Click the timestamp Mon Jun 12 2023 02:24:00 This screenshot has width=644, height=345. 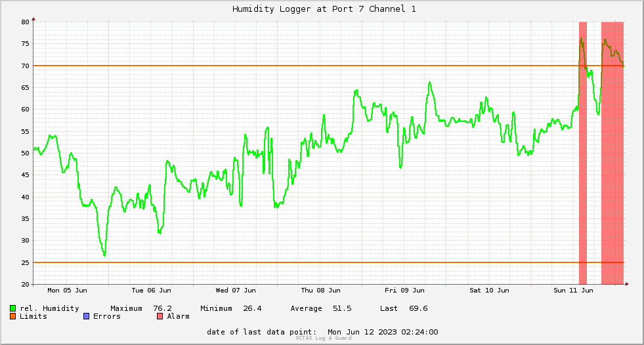click(383, 332)
